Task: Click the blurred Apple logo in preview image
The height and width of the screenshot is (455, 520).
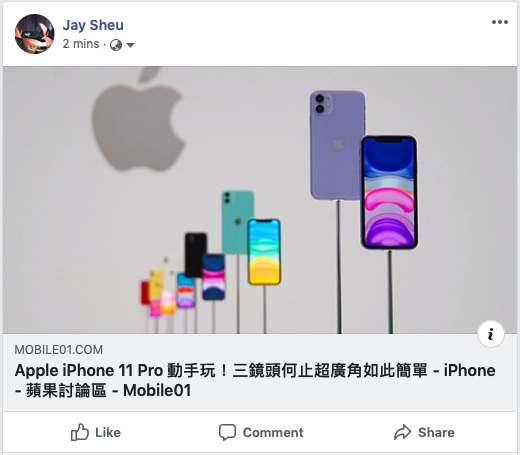Action: pyautogui.click(x=138, y=119)
